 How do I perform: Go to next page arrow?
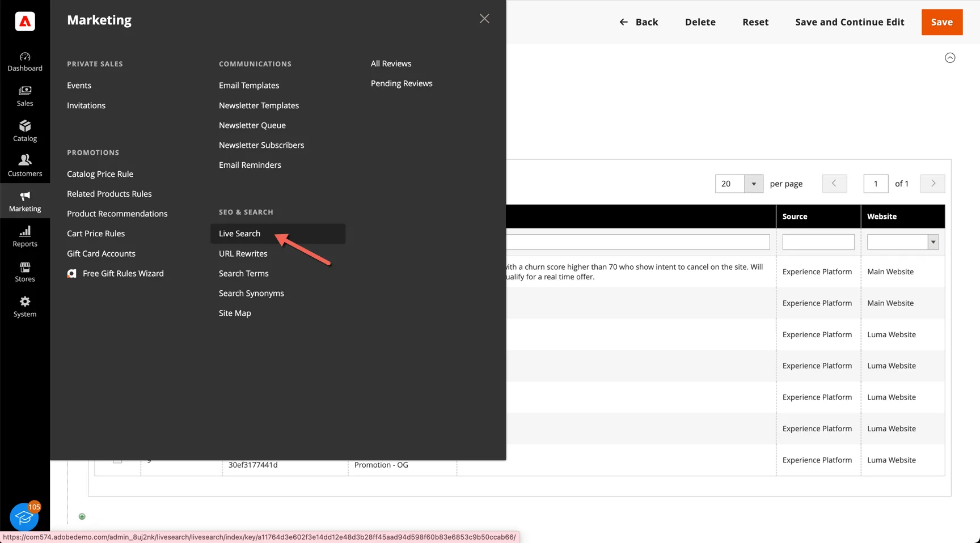pos(933,184)
